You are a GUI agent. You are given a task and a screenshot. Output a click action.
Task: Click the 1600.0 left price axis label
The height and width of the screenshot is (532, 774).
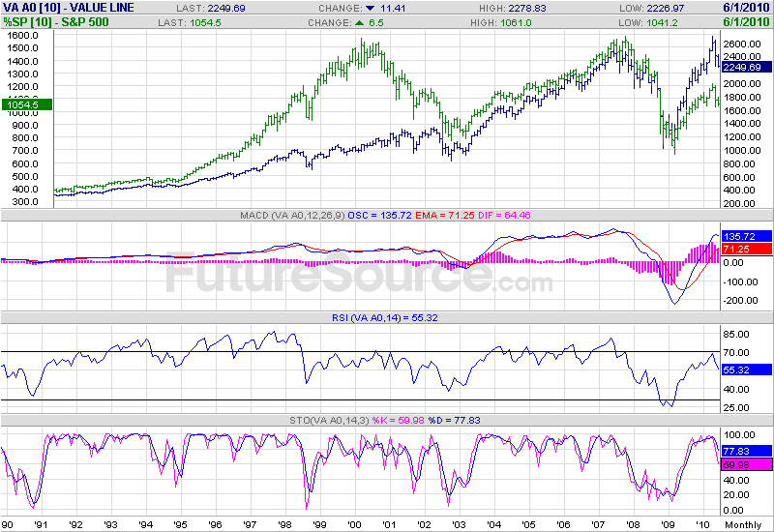click(x=22, y=36)
